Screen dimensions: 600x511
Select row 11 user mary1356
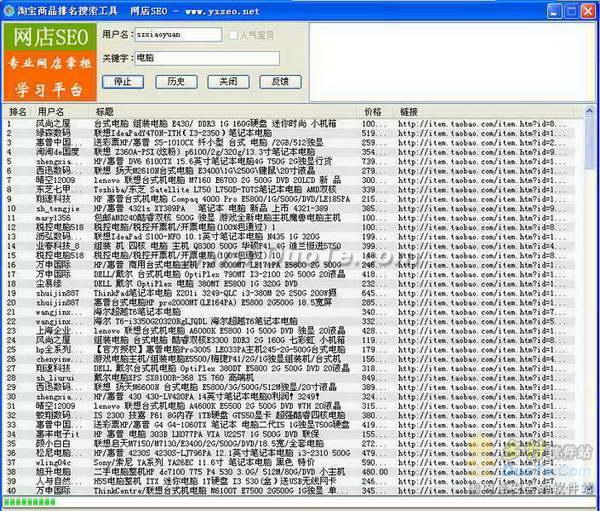[53, 218]
